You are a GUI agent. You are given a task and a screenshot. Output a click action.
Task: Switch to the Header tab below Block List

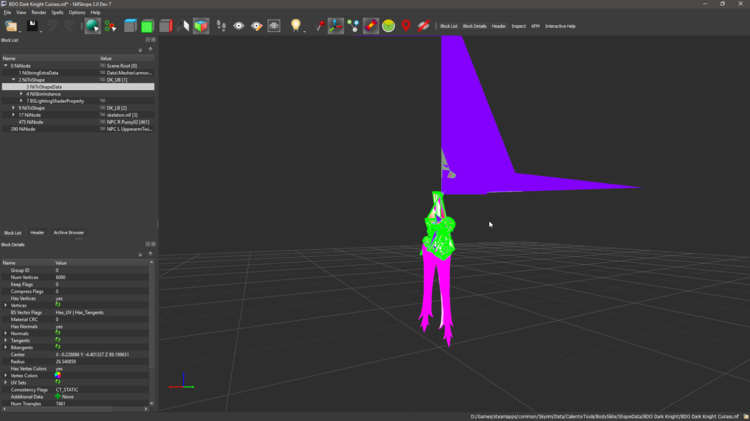pos(37,233)
